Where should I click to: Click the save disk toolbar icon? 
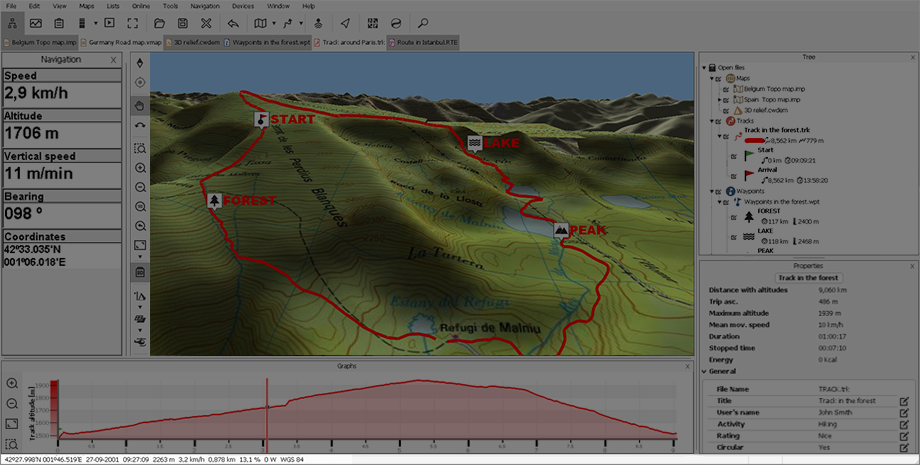coord(182,22)
